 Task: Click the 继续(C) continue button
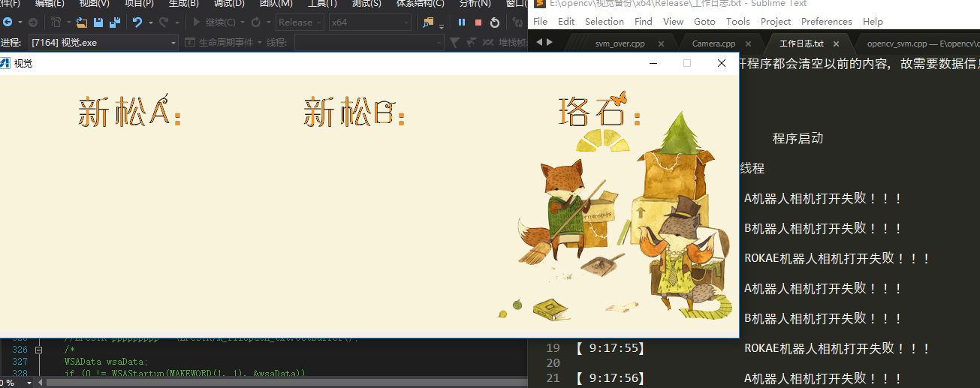tap(214, 23)
